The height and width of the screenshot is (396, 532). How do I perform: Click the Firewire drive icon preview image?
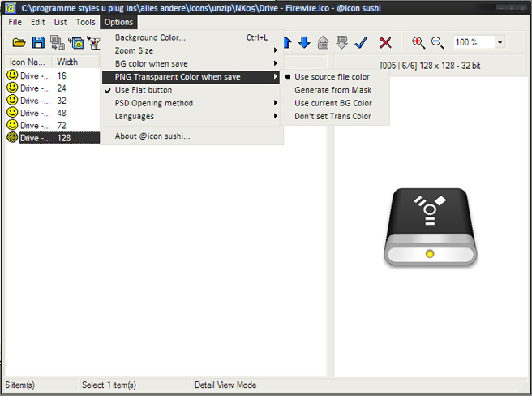[430, 227]
